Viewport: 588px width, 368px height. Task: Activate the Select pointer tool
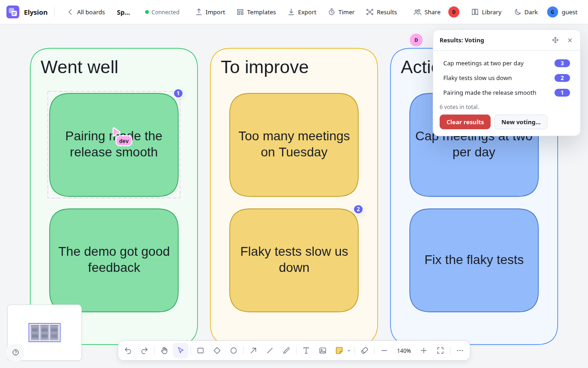click(181, 351)
